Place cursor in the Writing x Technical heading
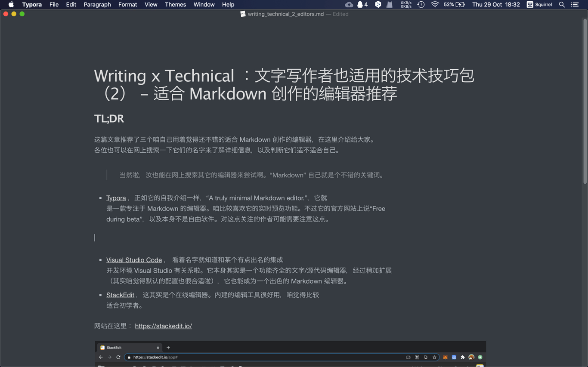588x367 pixels. tap(284, 84)
